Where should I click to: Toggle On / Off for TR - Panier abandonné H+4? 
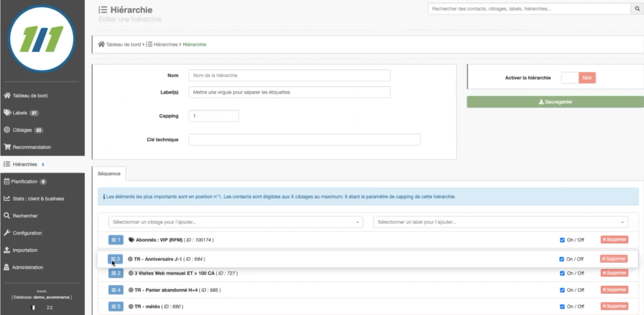pyautogui.click(x=562, y=290)
